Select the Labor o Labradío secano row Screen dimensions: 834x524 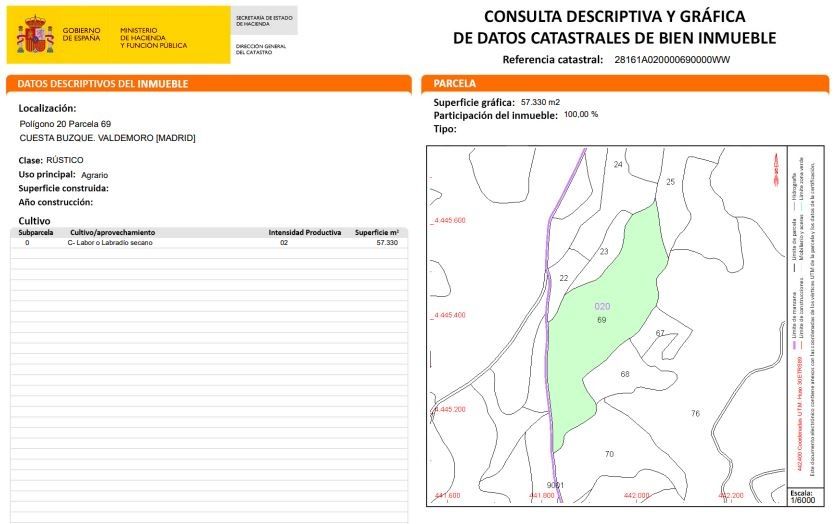pyautogui.click(x=208, y=243)
